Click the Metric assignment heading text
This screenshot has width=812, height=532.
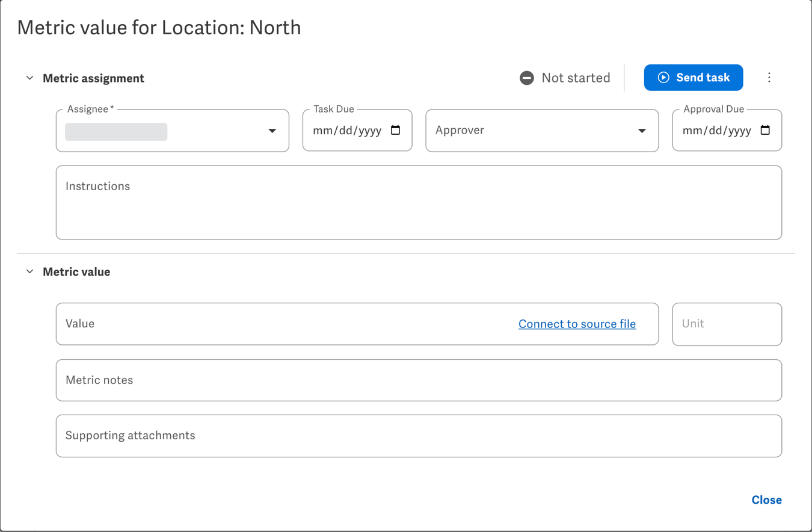click(x=93, y=78)
